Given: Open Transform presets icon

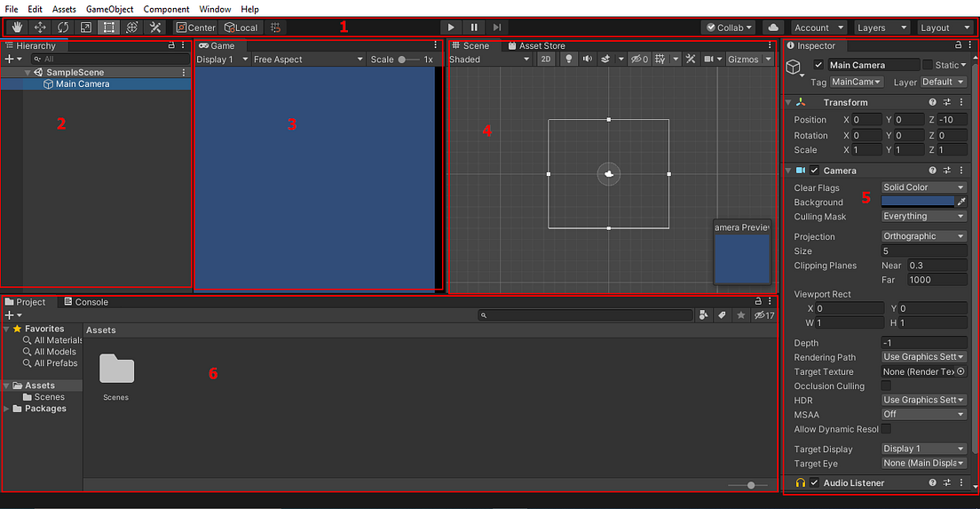Looking at the screenshot, I should [x=947, y=102].
